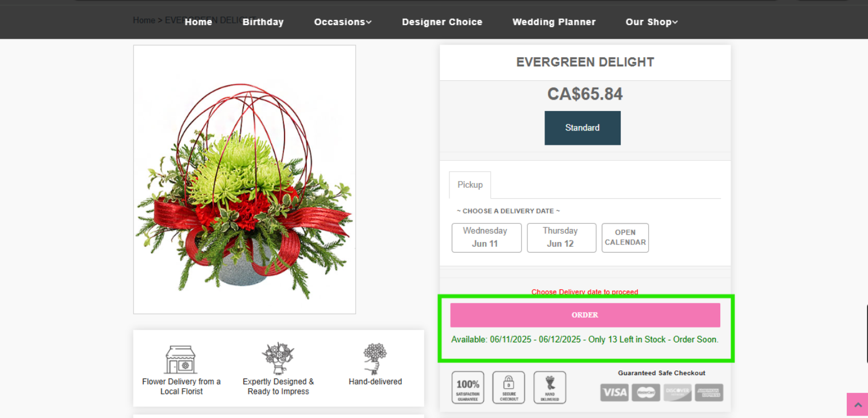Viewport: 868px width, 418px height.
Task: Click the Mastercard payment icon
Action: 646,392
